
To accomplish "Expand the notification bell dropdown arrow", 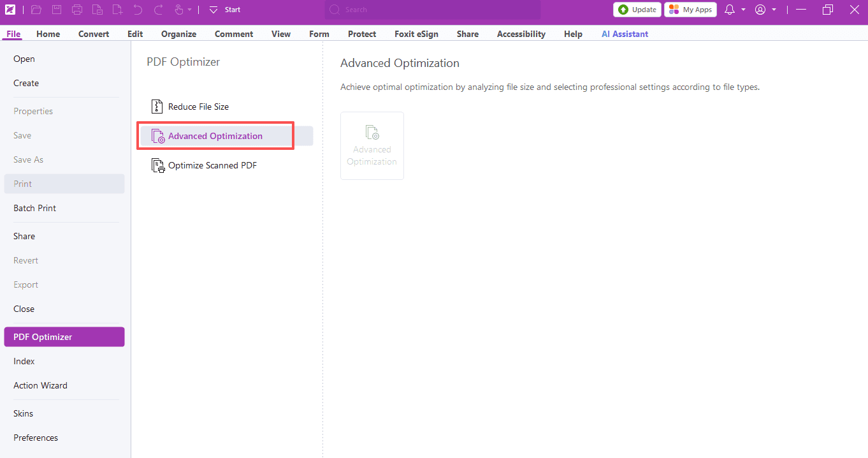I will (x=743, y=10).
